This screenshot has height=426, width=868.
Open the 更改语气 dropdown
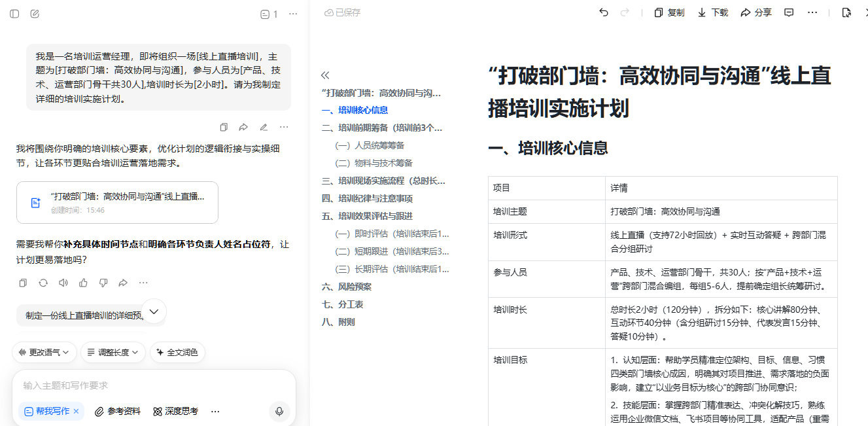(x=44, y=352)
